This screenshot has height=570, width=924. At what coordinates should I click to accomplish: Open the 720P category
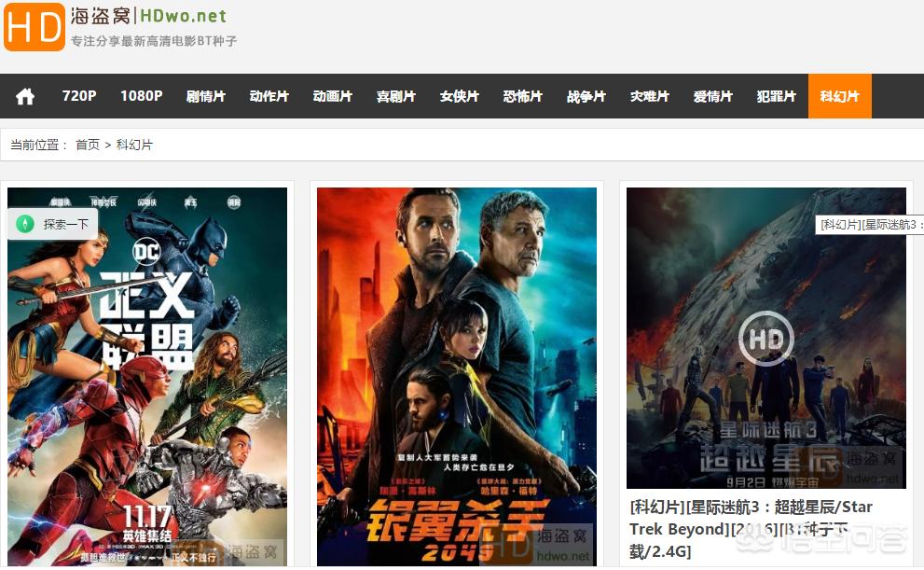[x=79, y=96]
